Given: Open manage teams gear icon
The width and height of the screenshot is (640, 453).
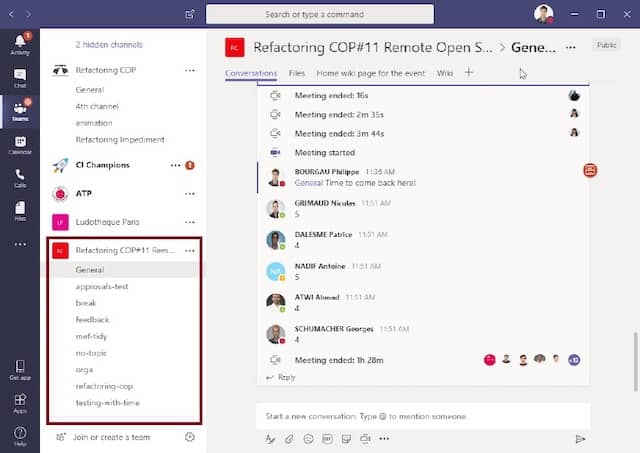Looking at the screenshot, I should click(189, 437).
